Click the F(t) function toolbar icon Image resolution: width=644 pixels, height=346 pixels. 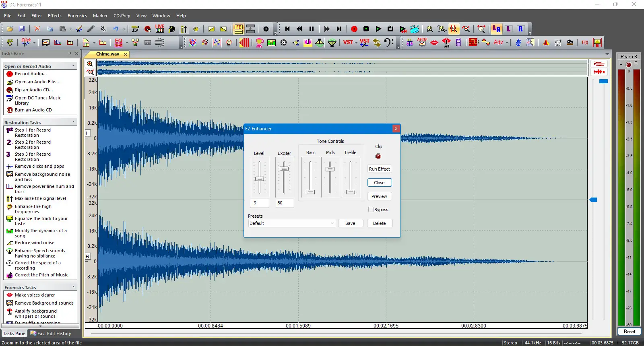coord(585,42)
